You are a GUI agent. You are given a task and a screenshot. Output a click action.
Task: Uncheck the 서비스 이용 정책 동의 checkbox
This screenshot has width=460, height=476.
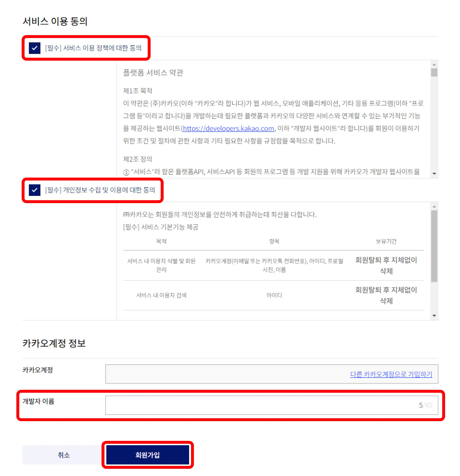pos(34,48)
